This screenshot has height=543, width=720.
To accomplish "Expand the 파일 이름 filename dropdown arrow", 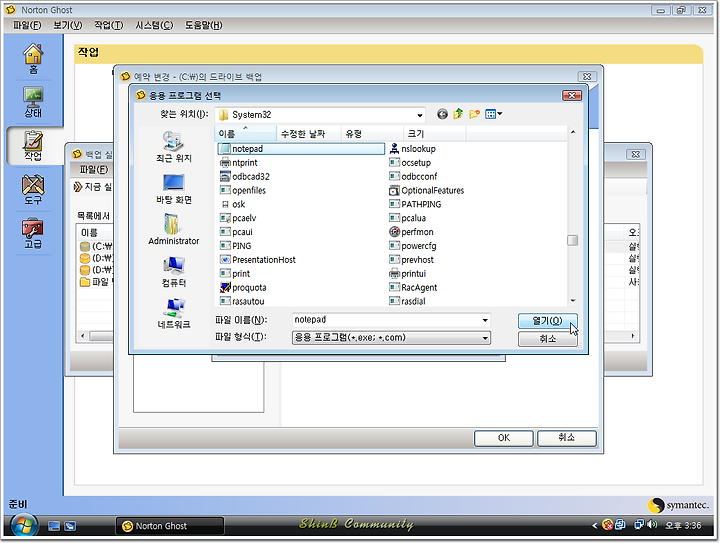I will coord(485,320).
